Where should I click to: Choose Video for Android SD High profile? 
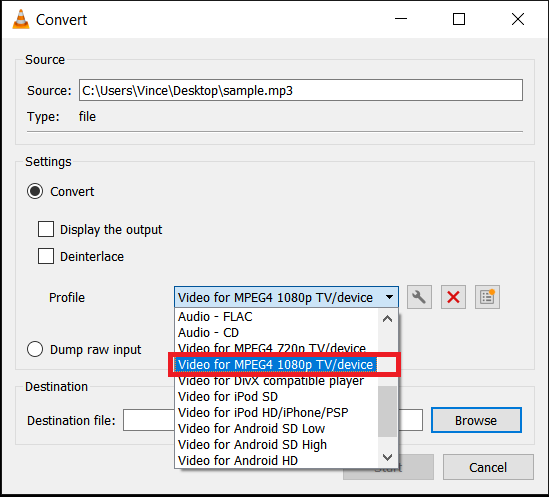pos(276,444)
